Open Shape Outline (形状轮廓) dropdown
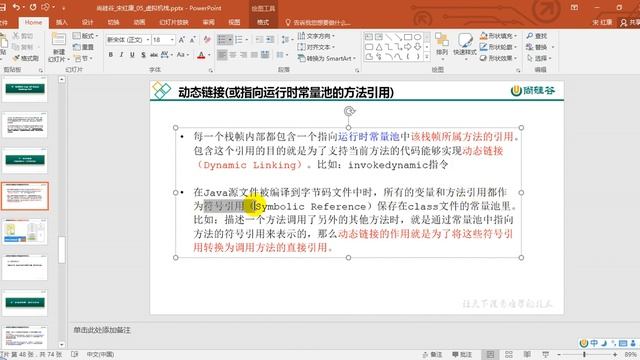The width and height of the screenshot is (640, 360). tap(498, 47)
